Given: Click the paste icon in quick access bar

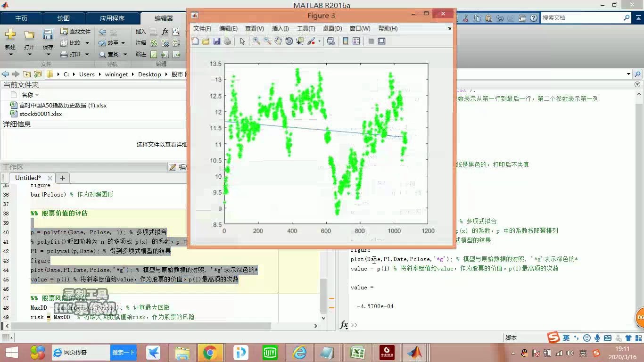Looking at the screenshot, I should [488, 18].
